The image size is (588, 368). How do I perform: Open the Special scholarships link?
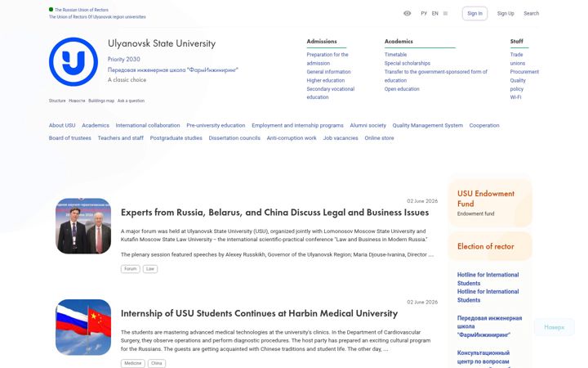click(408, 63)
